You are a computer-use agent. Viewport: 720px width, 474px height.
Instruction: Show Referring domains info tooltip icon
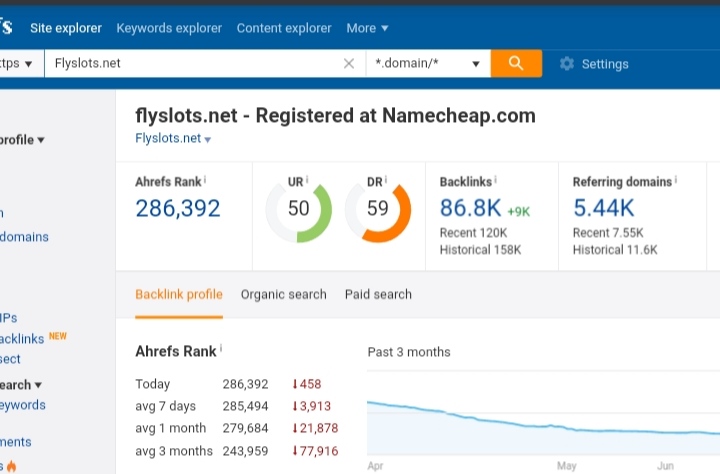(x=676, y=180)
